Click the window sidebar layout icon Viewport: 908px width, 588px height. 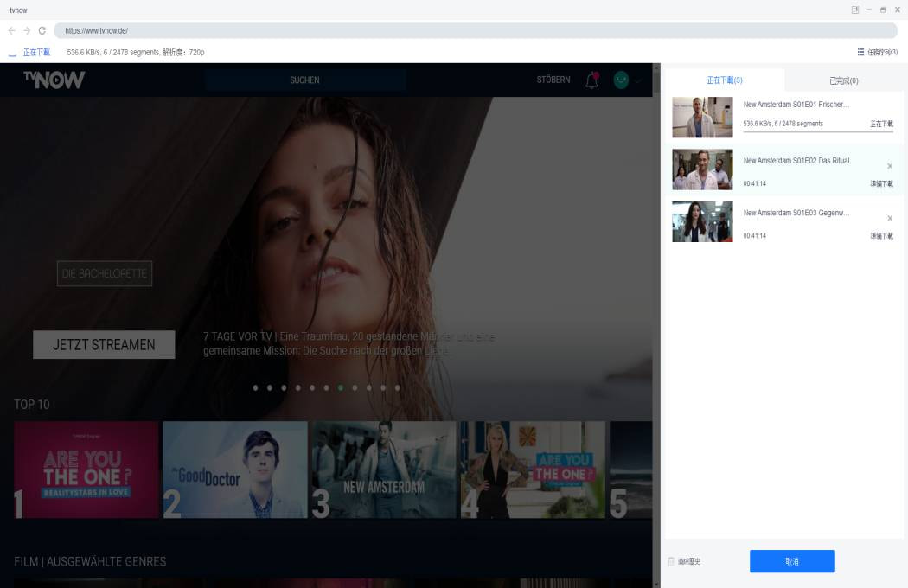[854, 10]
